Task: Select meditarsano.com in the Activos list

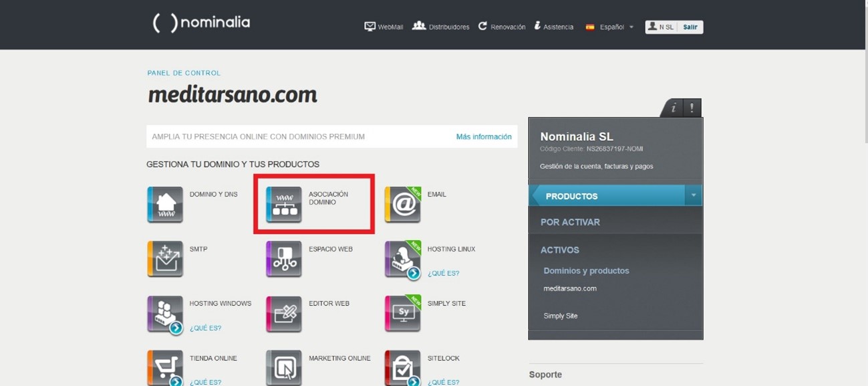Action: point(570,288)
